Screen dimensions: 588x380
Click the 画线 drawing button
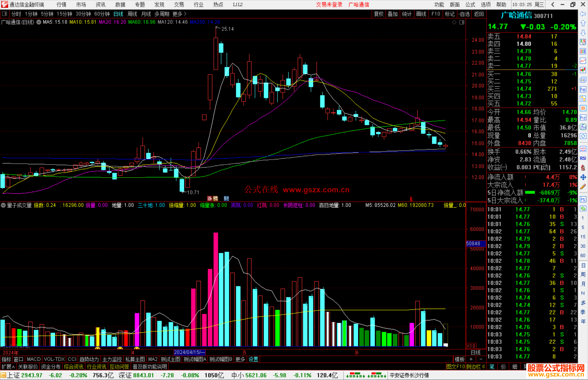point(421,14)
